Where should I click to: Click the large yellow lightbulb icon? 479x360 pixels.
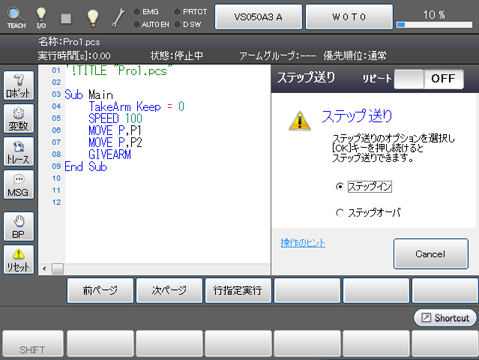click(x=92, y=17)
